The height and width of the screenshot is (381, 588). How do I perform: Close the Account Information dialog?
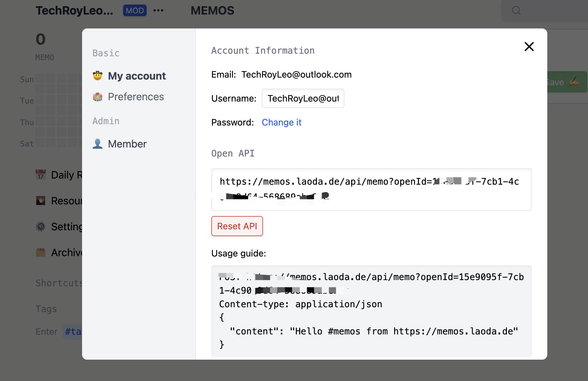[529, 47]
